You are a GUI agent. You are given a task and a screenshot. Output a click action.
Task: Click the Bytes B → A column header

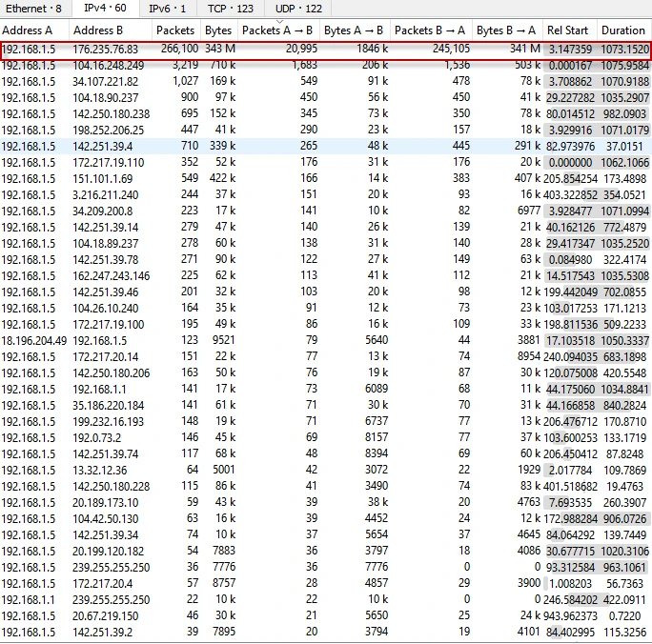(507, 30)
